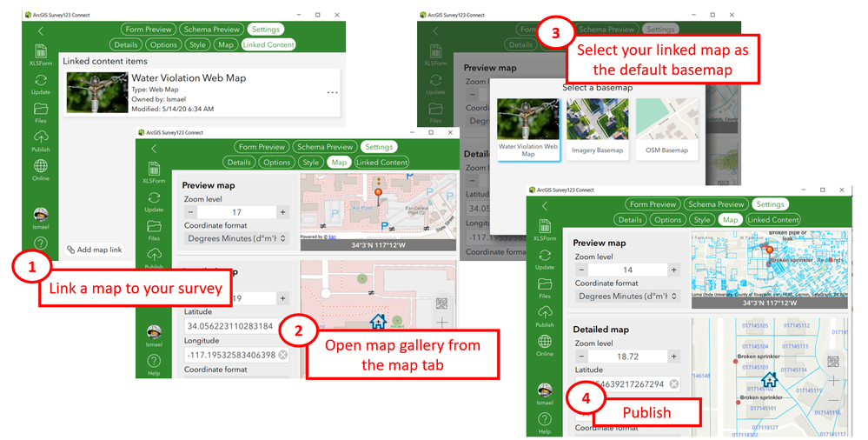Clear the Latitude field ending in 4639217267294
Screen dimensions: 868x440
coord(673,384)
